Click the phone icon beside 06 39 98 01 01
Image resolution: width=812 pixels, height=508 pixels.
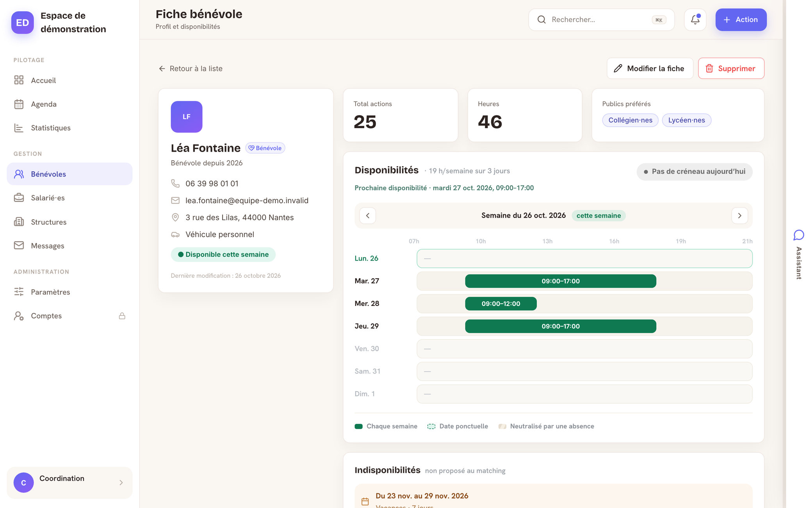(x=175, y=183)
